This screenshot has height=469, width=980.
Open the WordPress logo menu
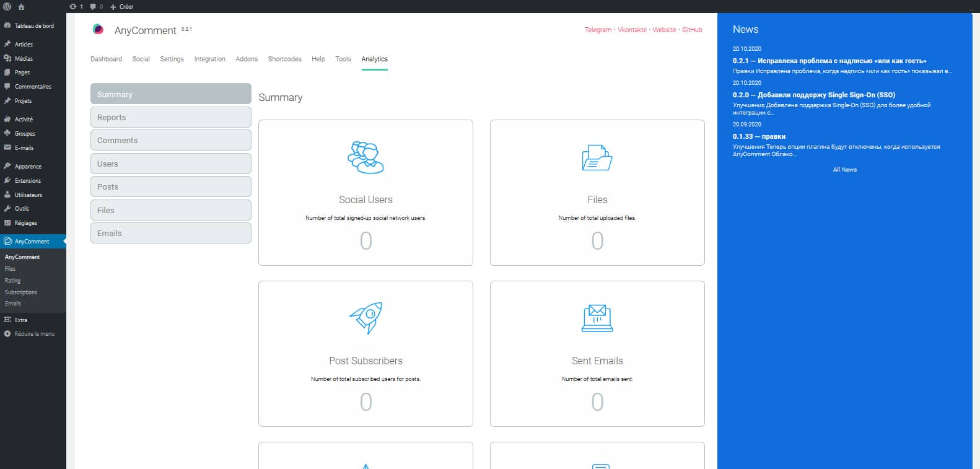click(x=7, y=6)
